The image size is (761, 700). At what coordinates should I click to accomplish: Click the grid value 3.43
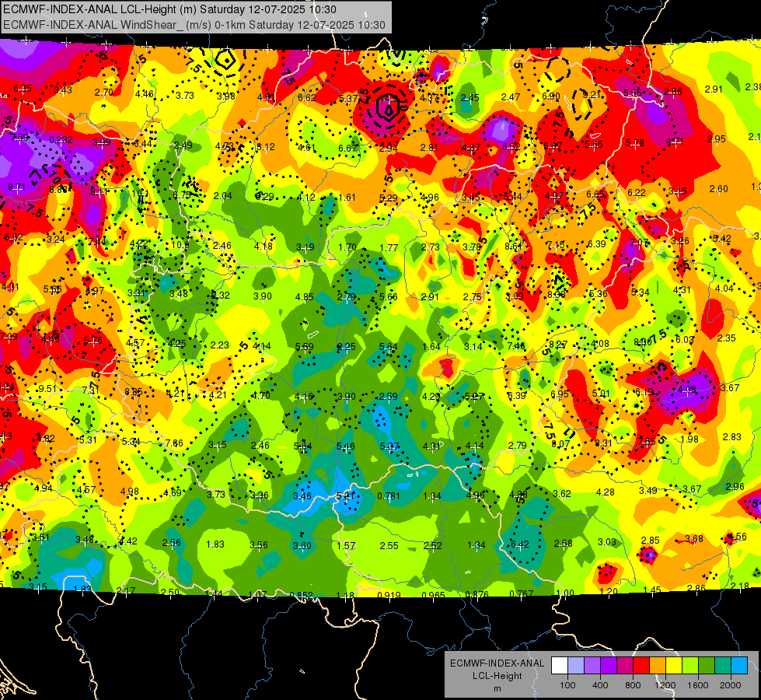click(x=63, y=89)
